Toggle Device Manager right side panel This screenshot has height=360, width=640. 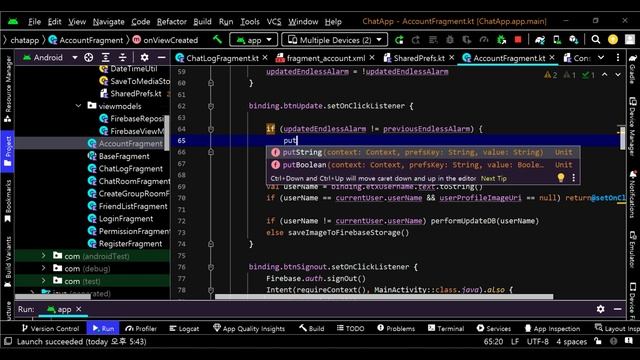click(632, 126)
